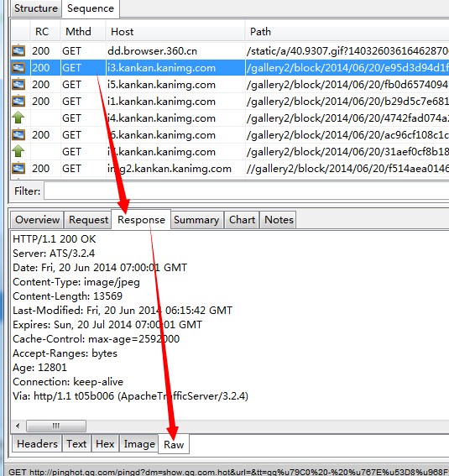The image size is (449, 476).
Task: Switch to the Structure tab
Action: (36, 8)
